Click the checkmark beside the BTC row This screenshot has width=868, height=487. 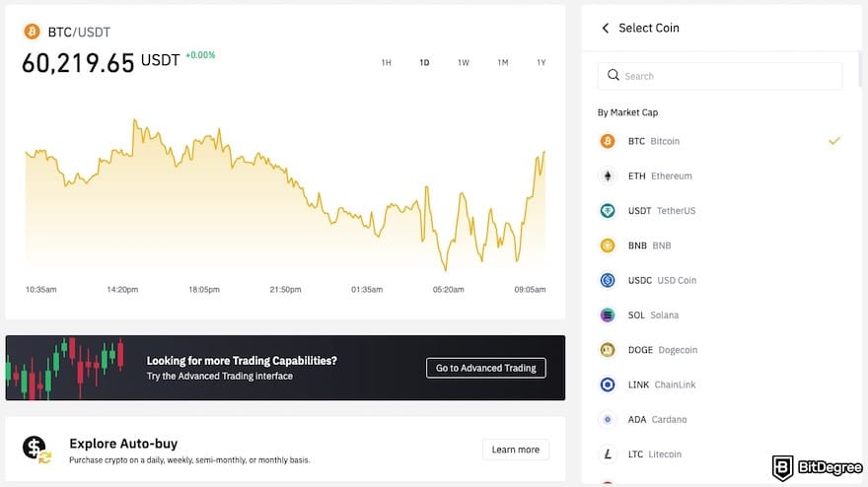coord(834,141)
